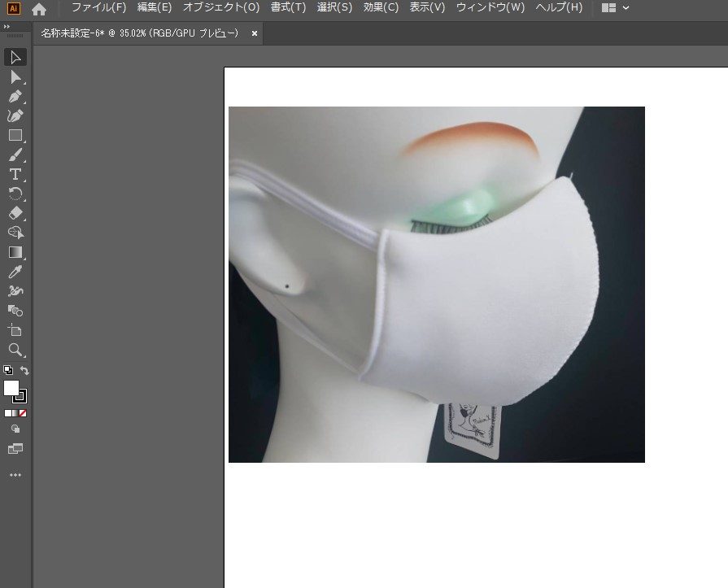728x588 pixels.
Task: Open the オブジェクト(O) menu
Action: point(221,7)
